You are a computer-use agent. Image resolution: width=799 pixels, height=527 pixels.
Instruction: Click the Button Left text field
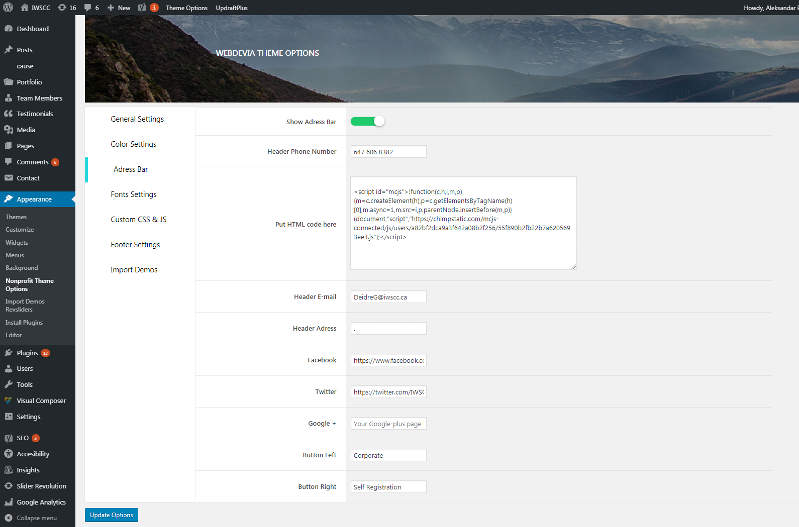tap(388, 455)
